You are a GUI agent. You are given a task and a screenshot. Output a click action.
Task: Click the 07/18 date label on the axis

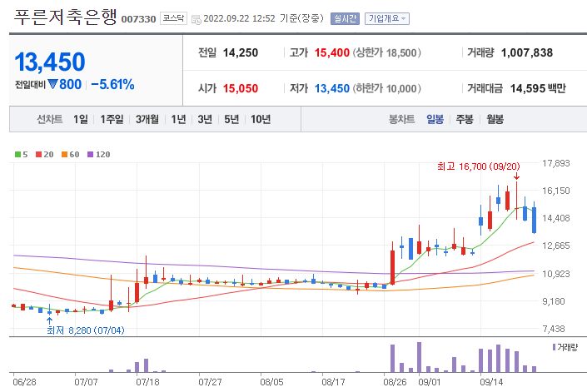[x=147, y=382]
